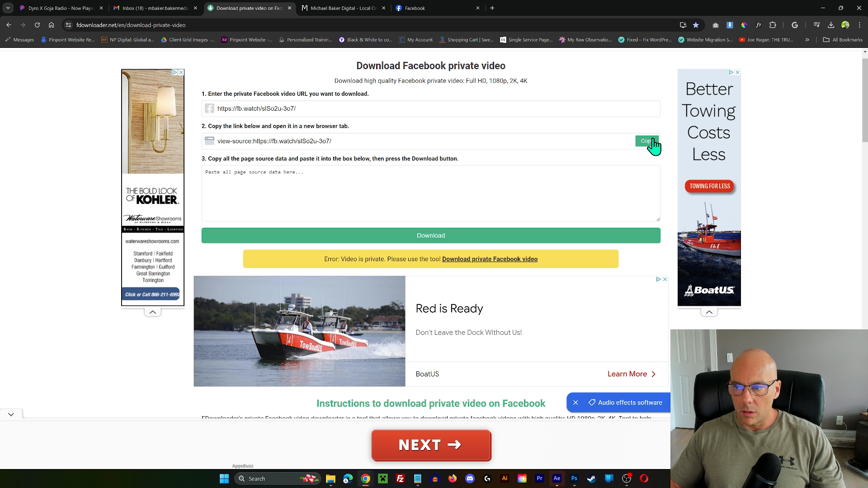Click the scroll up arrow on left sidebar
This screenshot has width=868, height=488.
(x=153, y=312)
